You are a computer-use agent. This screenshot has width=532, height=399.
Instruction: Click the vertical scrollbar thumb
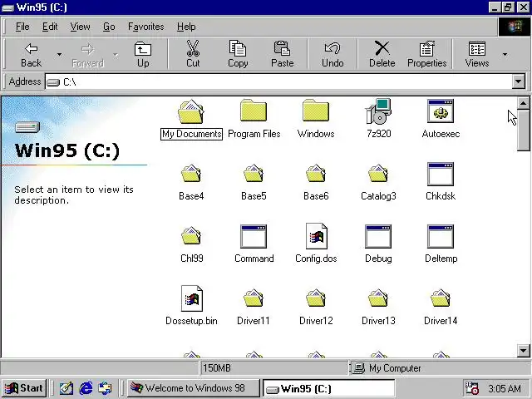coord(523,131)
